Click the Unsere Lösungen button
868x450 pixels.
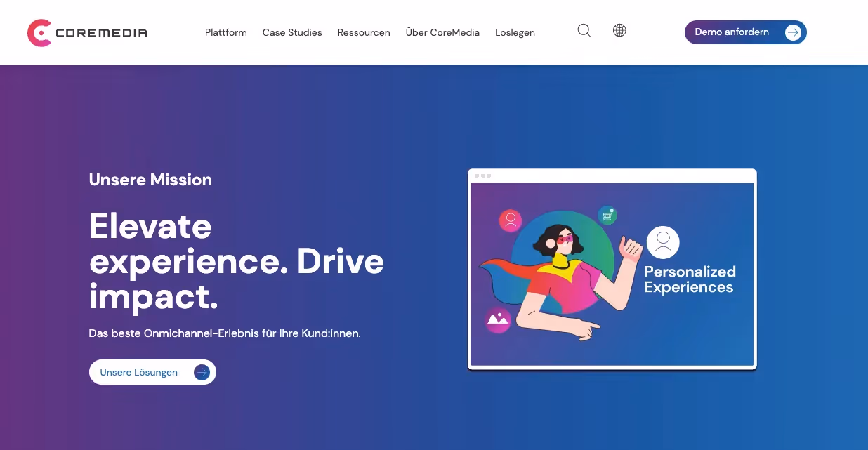(x=152, y=372)
